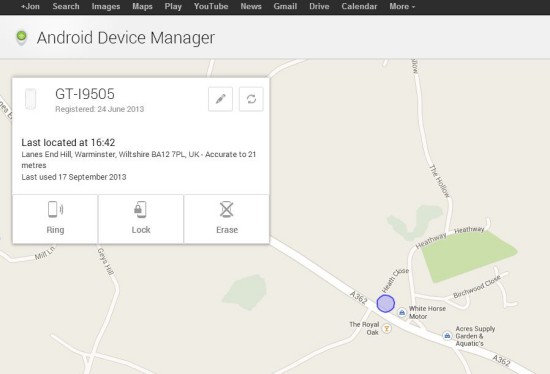Lock the GT-I9505 device
The image size is (550, 374).
point(141,219)
